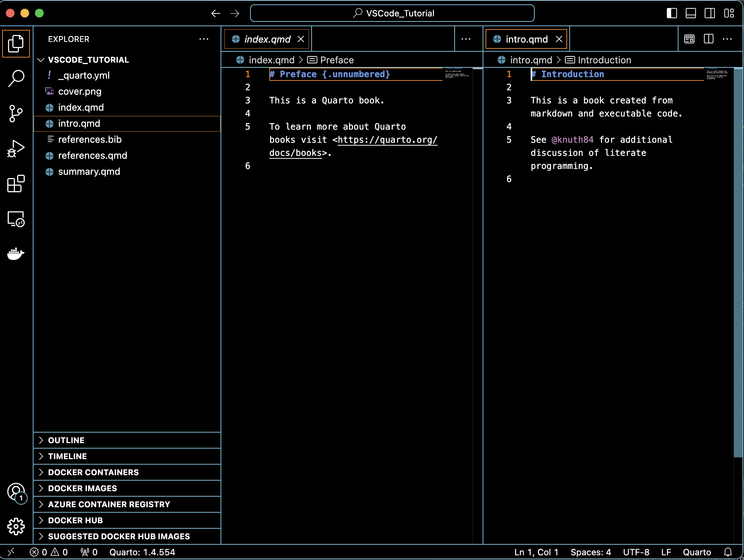Open the Remote Explorer view
Viewport: 744px width, 560px height.
pos(16,219)
